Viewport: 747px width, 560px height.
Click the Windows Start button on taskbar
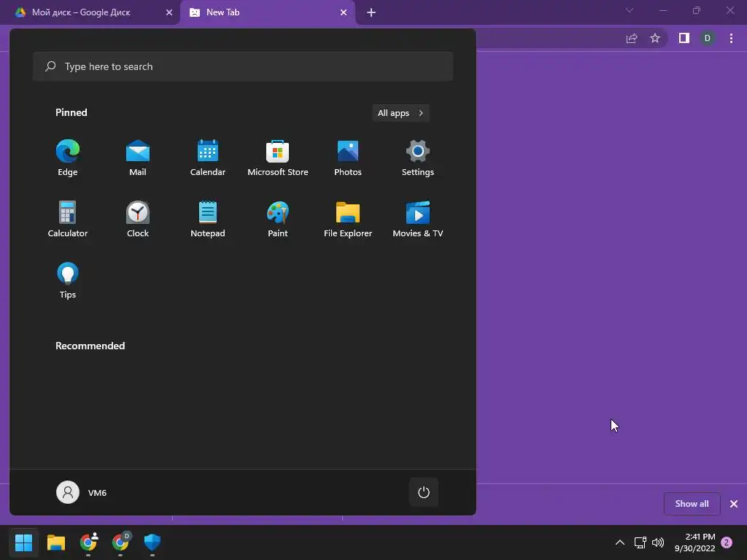coord(23,542)
